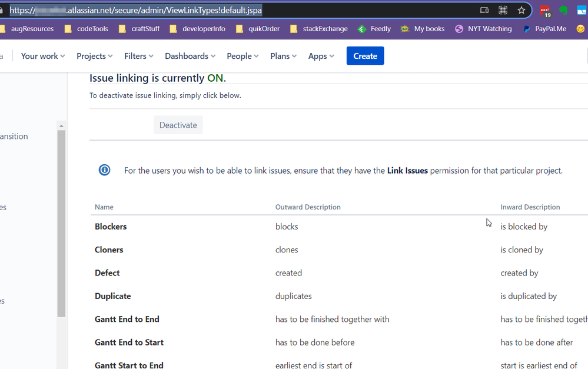The image size is (588, 369).
Task: Click the blue Create button
Action: tap(365, 56)
